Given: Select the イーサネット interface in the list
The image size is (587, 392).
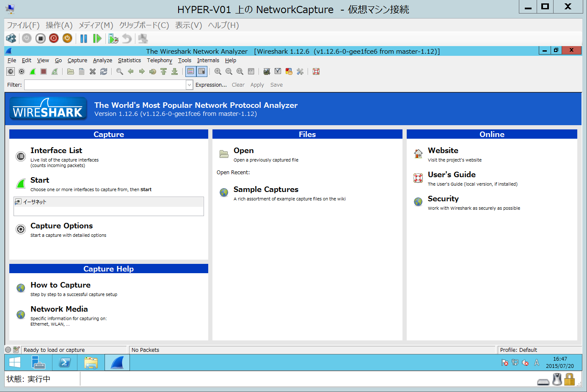Looking at the screenshot, I should coord(108,202).
